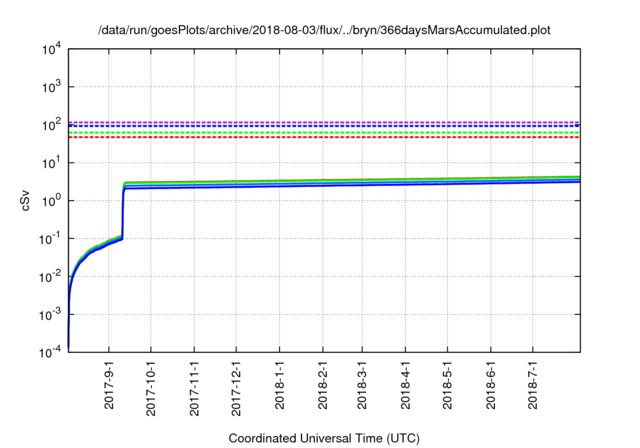Screen dimensions: 640x448
Task: Click the red dashed limit line
Action: point(324,137)
